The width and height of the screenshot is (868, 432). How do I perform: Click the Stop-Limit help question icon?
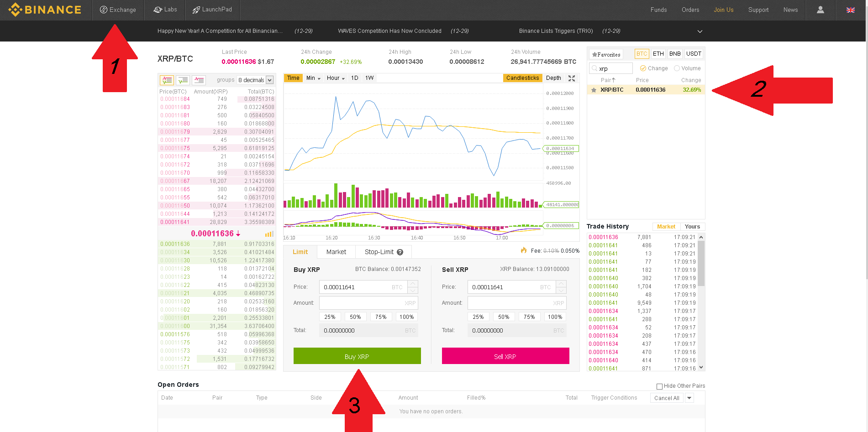[400, 252]
